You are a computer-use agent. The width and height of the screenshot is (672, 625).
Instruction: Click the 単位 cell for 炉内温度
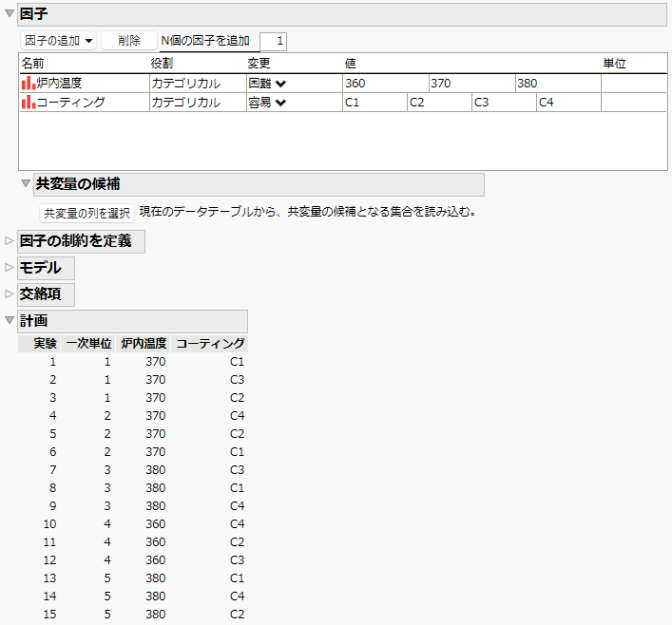click(634, 83)
